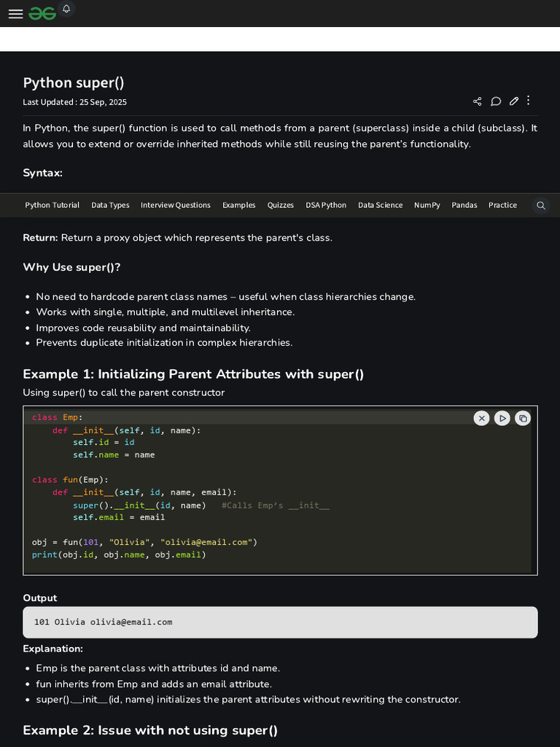Click the GeeksforGeeks logo
560x747 pixels.
42,14
